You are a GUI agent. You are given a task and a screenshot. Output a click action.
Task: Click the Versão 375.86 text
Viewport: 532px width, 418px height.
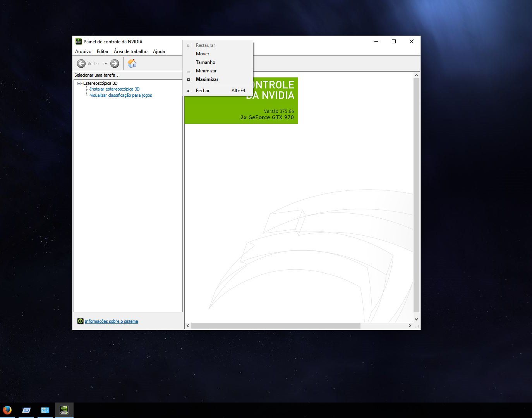279,111
